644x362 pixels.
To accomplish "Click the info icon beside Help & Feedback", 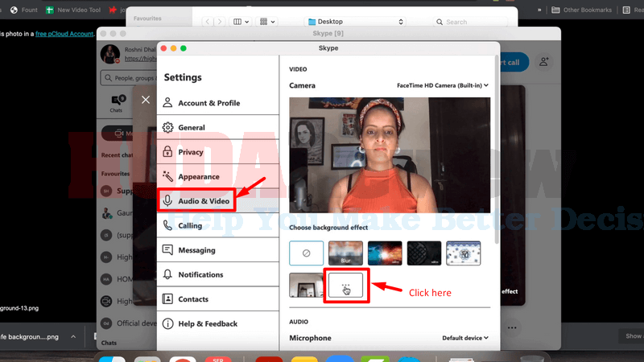I will tap(167, 323).
